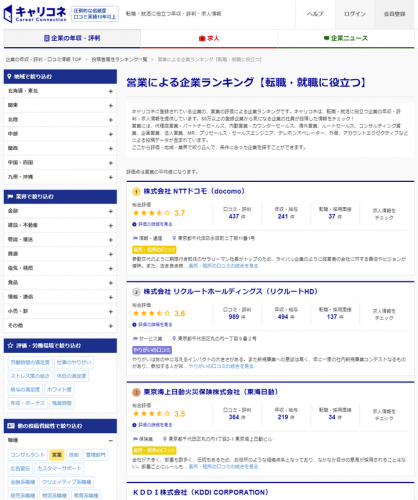Image resolution: width=418 pixels, height=500 pixels.
Task: Click the star rating of 東京海上日動火災保険
Action: (x=152, y=414)
